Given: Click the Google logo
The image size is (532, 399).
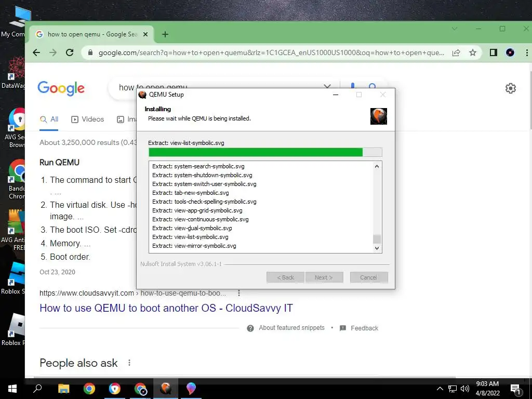Looking at the screenshot, I should (61, 88).
